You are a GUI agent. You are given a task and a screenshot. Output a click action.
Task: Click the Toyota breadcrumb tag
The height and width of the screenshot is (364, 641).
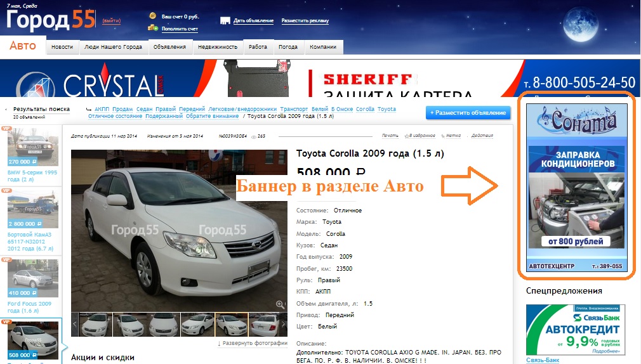[387, 109]
